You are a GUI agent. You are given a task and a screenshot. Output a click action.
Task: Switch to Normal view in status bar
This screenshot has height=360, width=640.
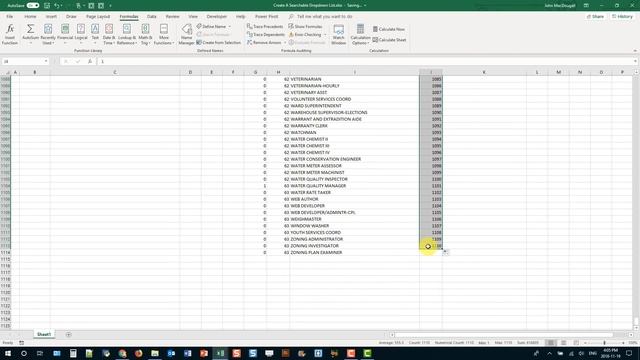[x=551, y=343]
